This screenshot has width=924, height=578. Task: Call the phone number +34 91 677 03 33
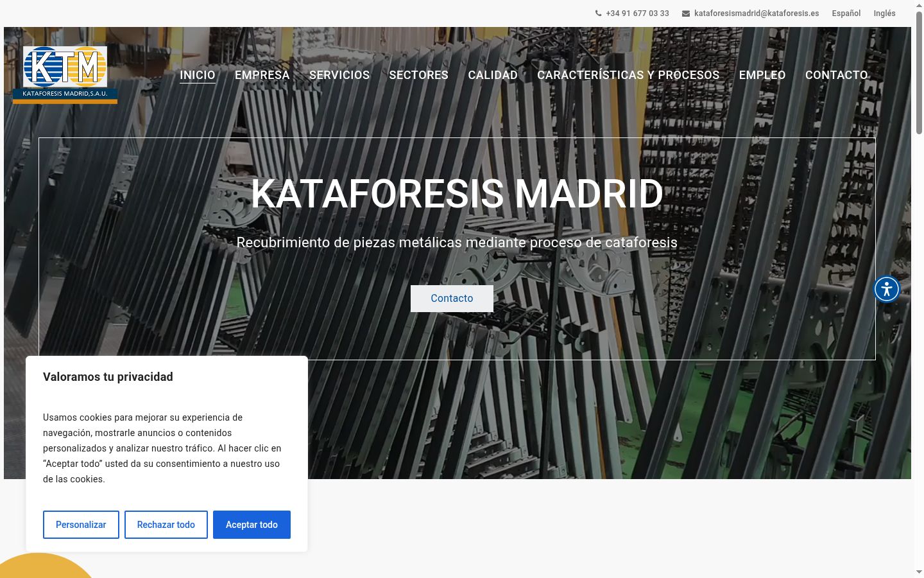[637, 13]
